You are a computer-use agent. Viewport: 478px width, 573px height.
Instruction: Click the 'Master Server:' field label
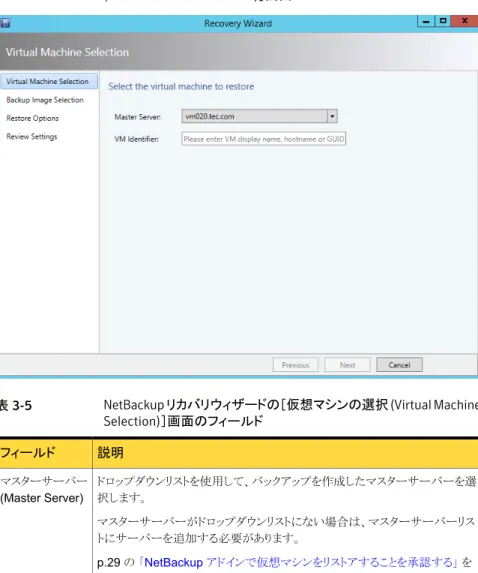pyautogui.click(x=137, y=117)
